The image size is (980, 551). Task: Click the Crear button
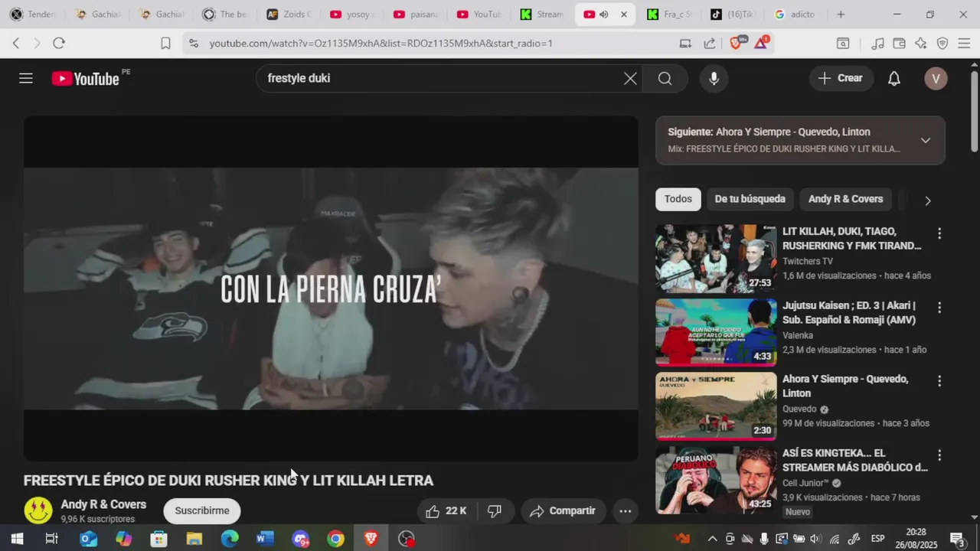[x=841, y=78]
